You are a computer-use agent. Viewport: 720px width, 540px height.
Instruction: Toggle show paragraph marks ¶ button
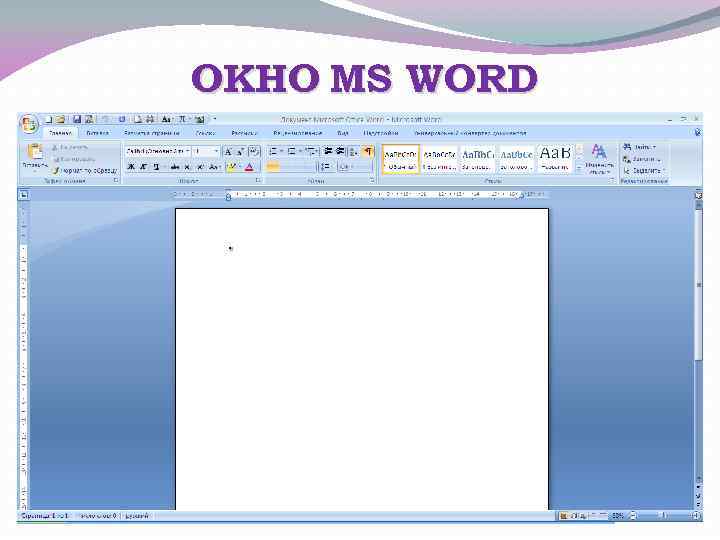(368, 151)
